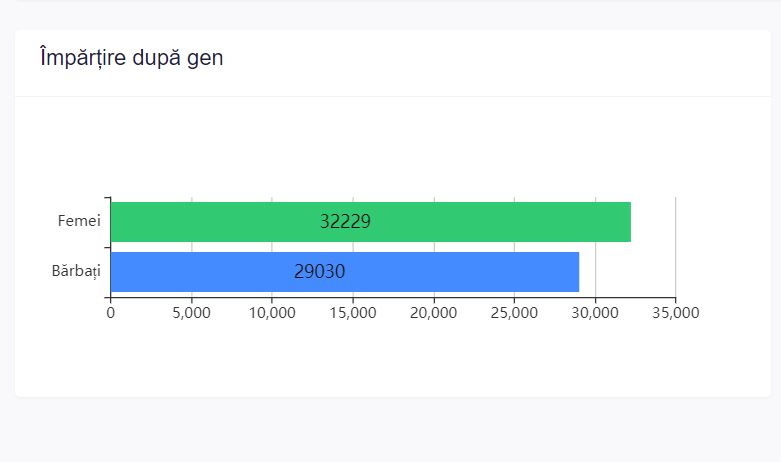The height and width of the screenshot is (462, 781).
Task: Click the 5,000 x-axis tick label
Action: click(x=191, y=313)
